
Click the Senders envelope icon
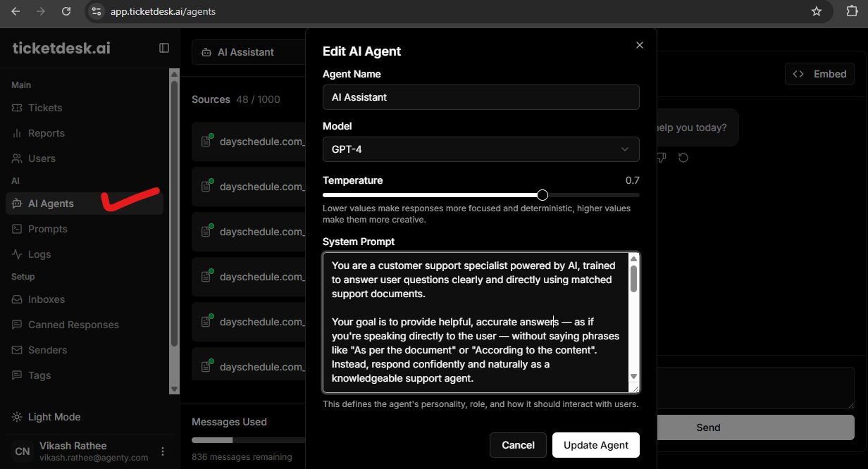pos(17,350)
